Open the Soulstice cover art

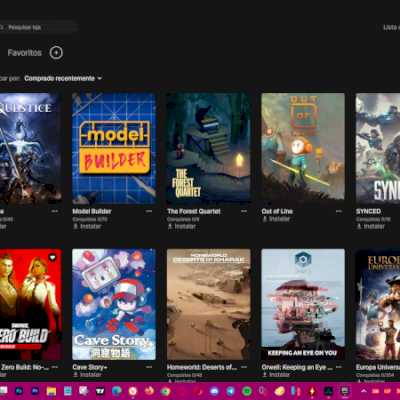[x=31, y=149]
